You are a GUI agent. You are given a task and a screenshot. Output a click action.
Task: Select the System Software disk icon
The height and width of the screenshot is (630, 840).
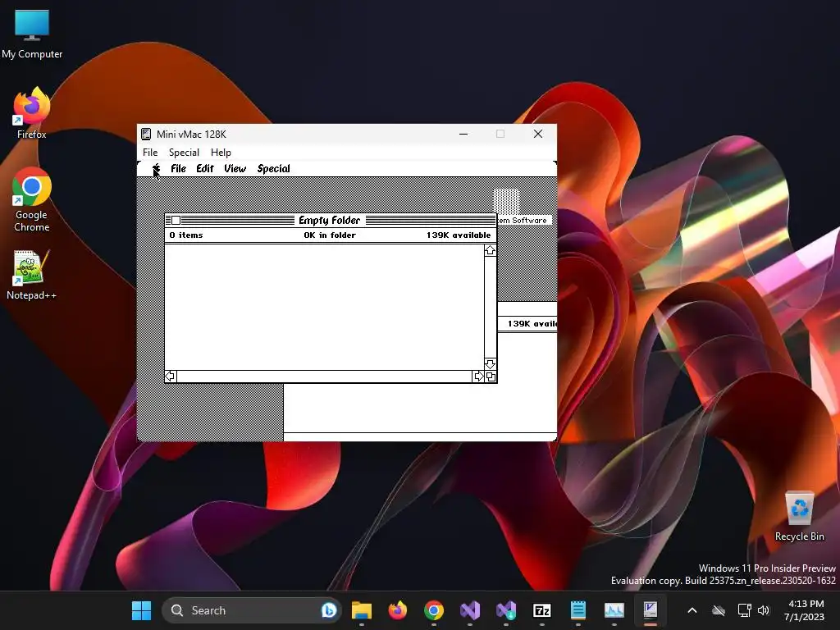(x=506, y=202)
